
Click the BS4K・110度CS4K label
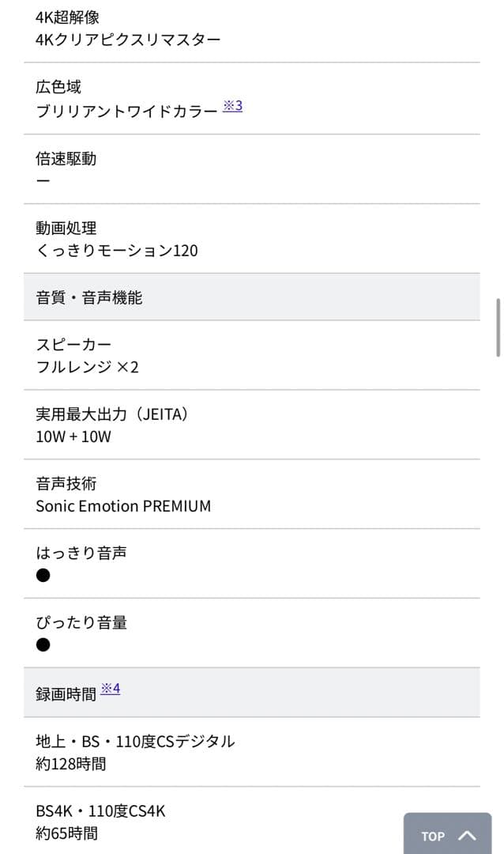(x=100, y=811)
